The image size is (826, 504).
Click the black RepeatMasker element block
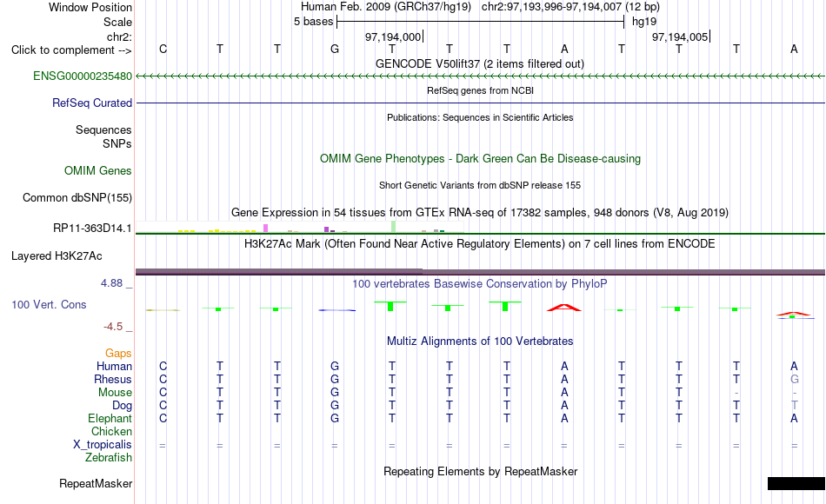[x=796, y=483]
